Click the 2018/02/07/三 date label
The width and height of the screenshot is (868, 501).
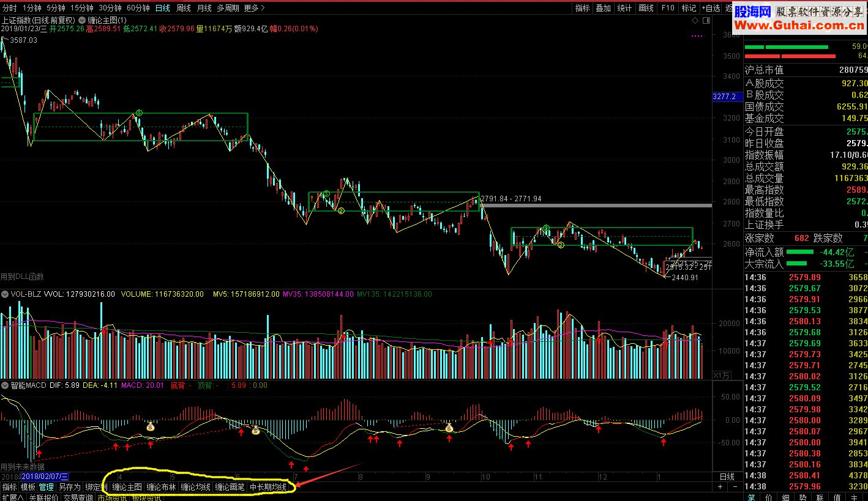click(x=45, y=476)
